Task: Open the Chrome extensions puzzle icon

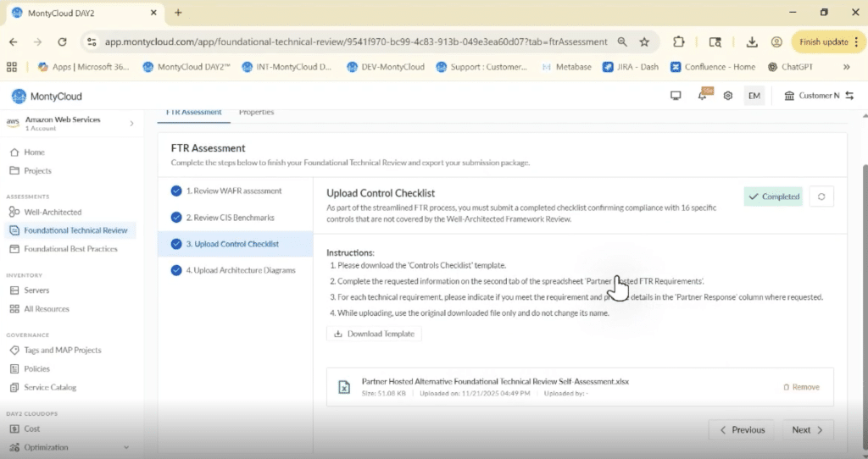Action: click(679, 41)
